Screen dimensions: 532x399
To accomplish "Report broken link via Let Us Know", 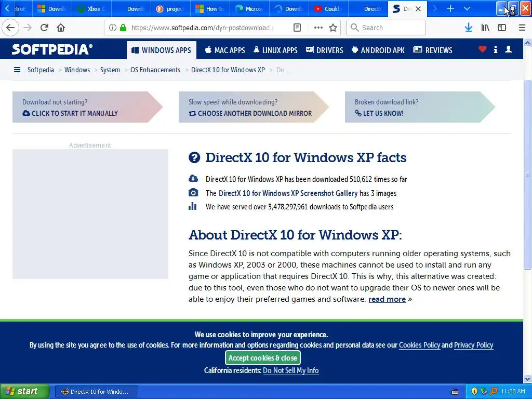I will (379, 113).
